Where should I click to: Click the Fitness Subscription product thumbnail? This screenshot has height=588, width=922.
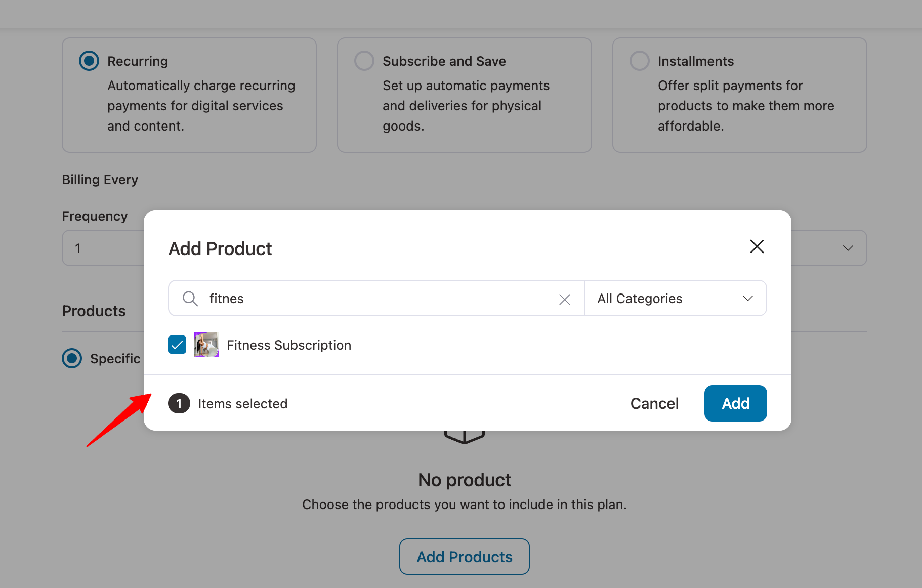pos(205,345)
